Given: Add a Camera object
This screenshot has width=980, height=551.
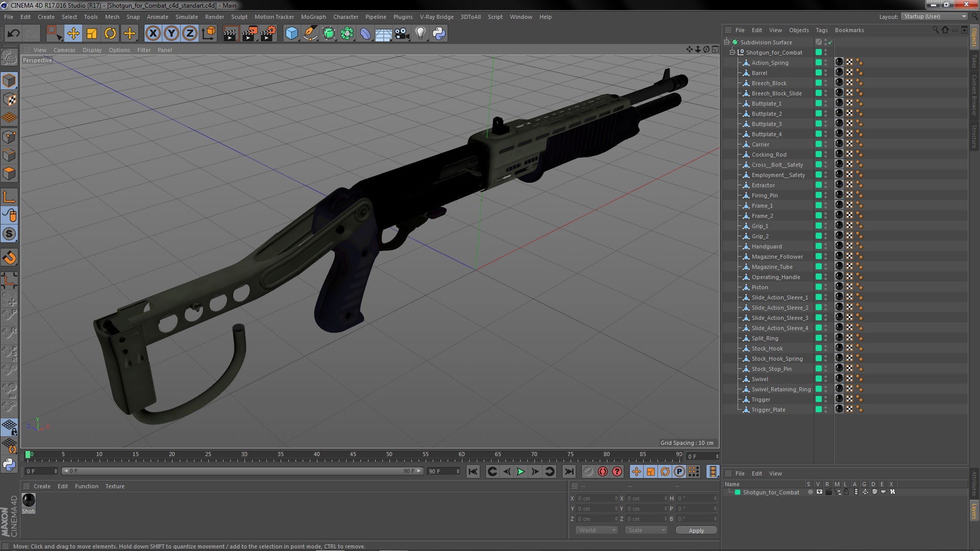Looking at the screenshot, I should tap(402, 34).
